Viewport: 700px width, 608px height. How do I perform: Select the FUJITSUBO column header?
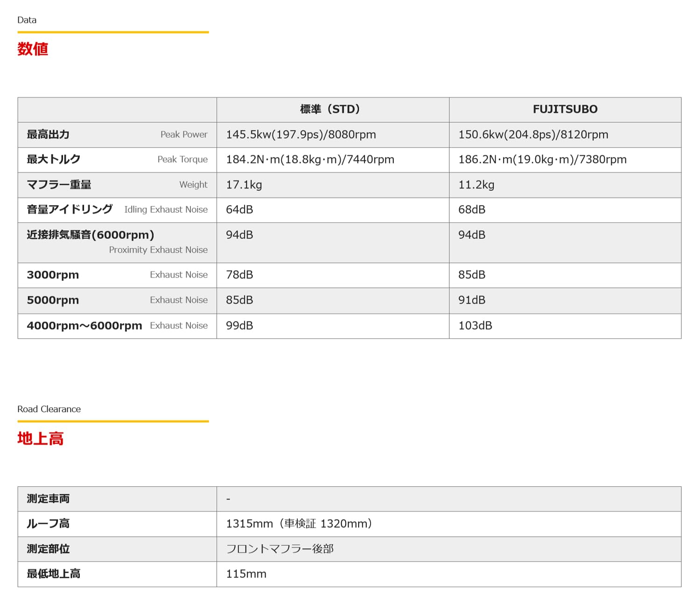coord(565,109)
